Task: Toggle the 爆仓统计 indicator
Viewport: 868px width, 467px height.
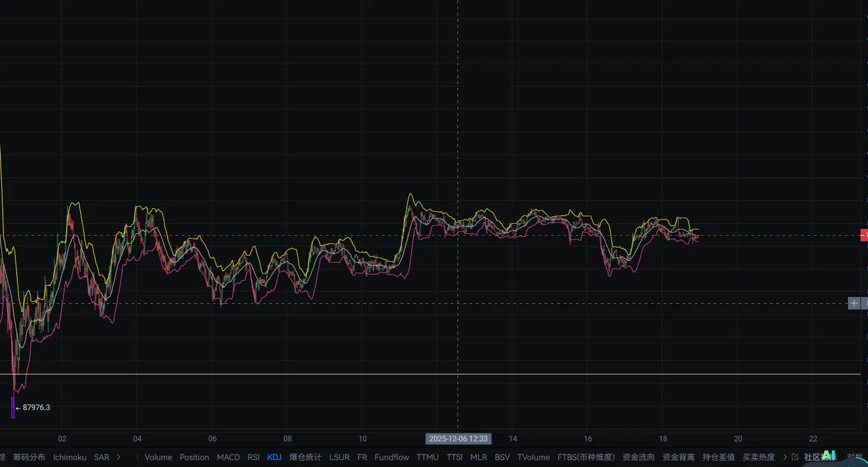Action: point(305,457)
